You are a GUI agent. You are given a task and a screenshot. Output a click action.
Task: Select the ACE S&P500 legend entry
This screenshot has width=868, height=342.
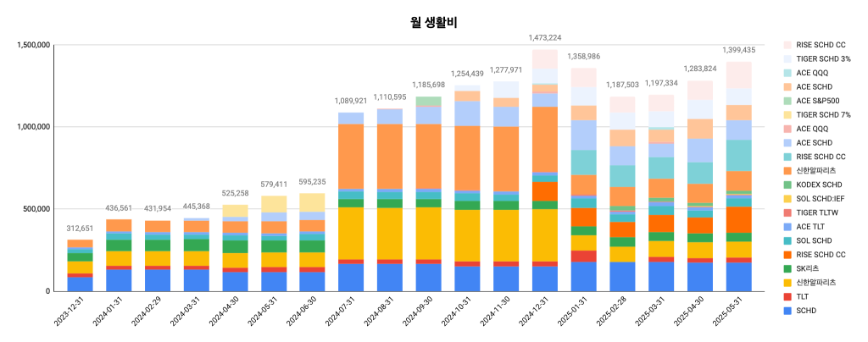pos(813,101)
